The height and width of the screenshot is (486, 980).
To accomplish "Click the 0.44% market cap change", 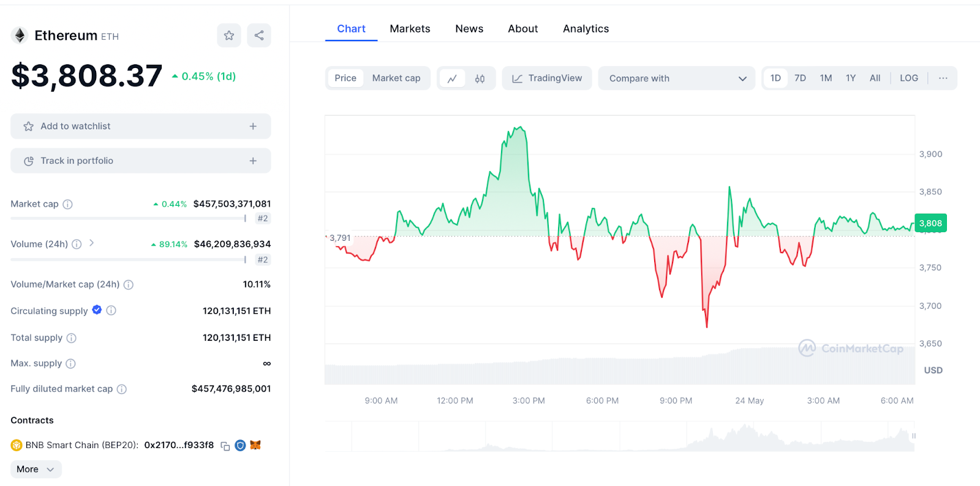I will pos(170,204).
